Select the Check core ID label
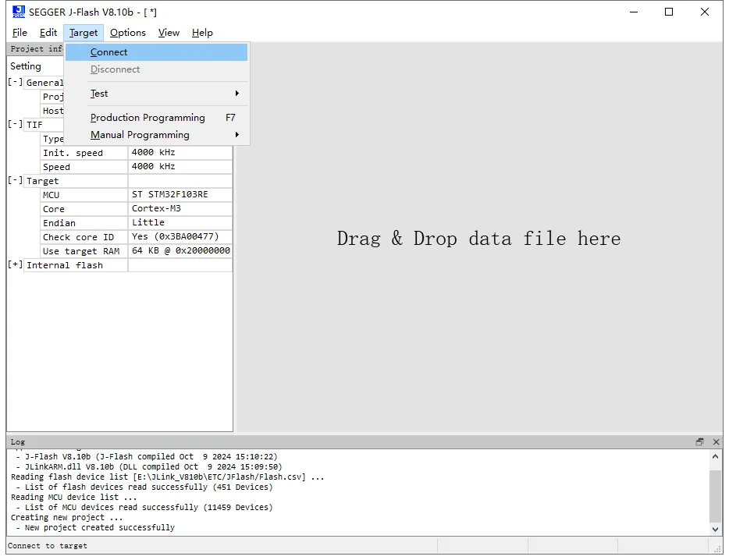Viewport: 729px width, 560px height. (84, 237)
